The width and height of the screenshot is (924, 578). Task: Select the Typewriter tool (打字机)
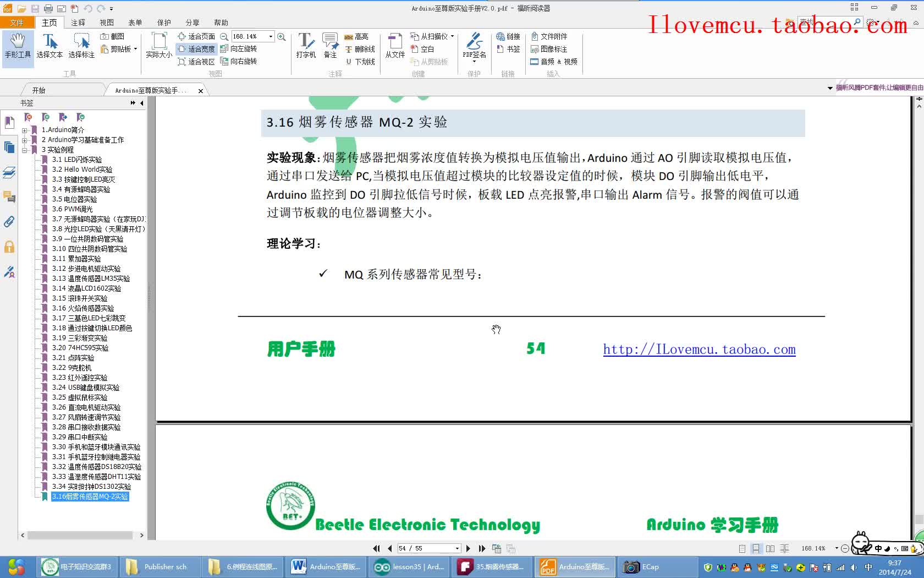pyautogui.click(x=306, y=46)
